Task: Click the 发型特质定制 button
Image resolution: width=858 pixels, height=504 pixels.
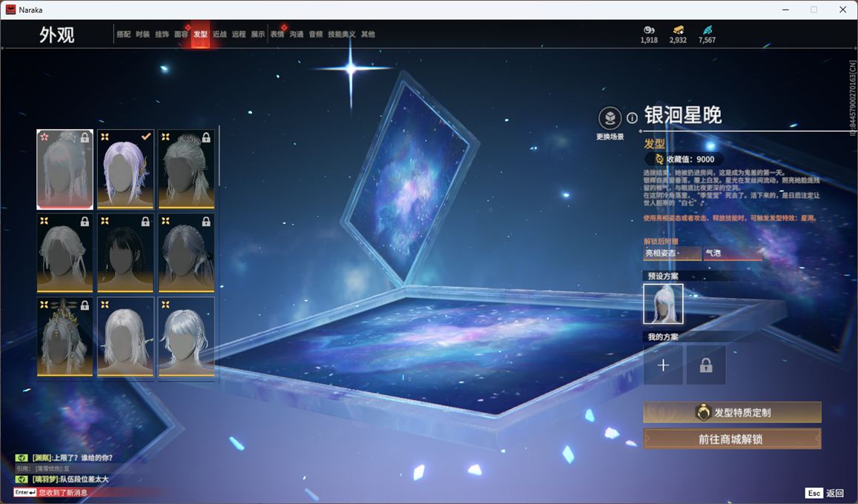Action: click(x=732, y=412)
